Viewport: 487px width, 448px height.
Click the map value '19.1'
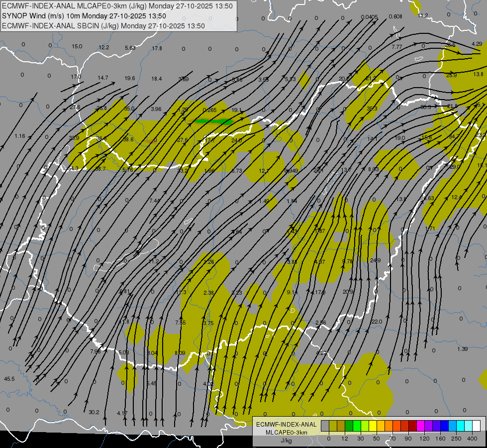[237, 110]
